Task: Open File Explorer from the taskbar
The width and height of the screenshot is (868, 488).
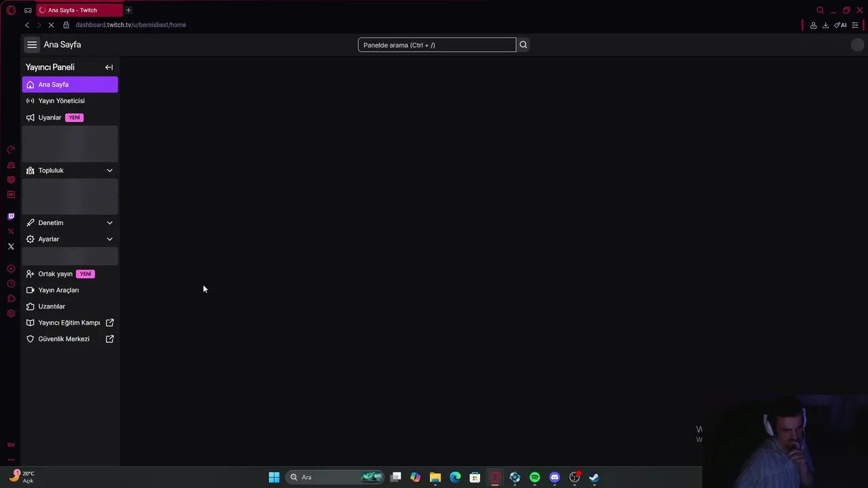Action: tap(435, 477)
